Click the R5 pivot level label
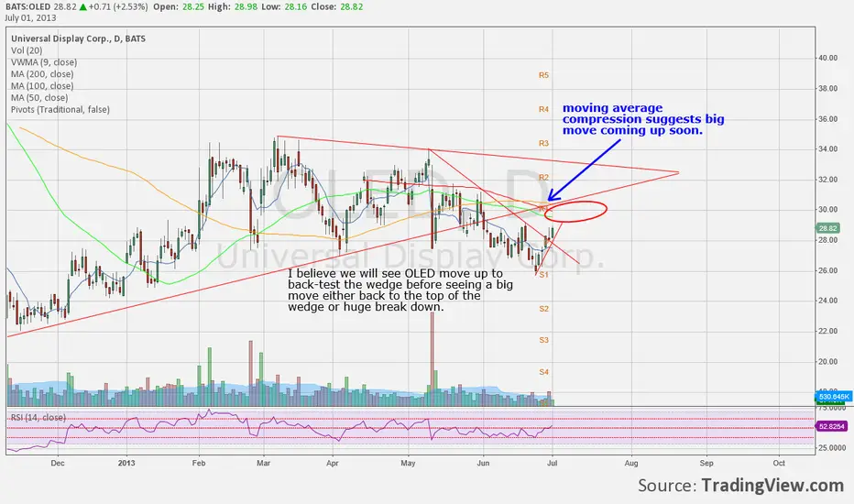The width and height of the screenshot is (854, 504). tap(543, 75)
